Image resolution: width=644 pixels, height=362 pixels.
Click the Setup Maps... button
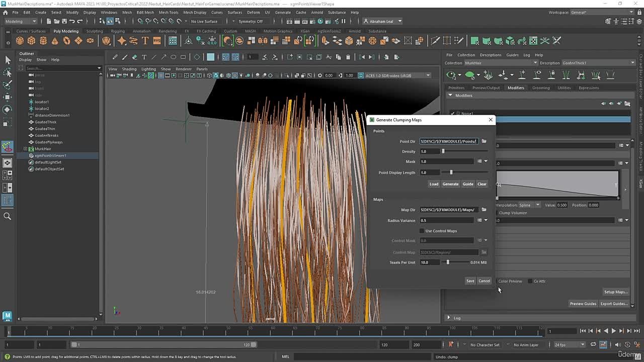click(x=616, y=292)
